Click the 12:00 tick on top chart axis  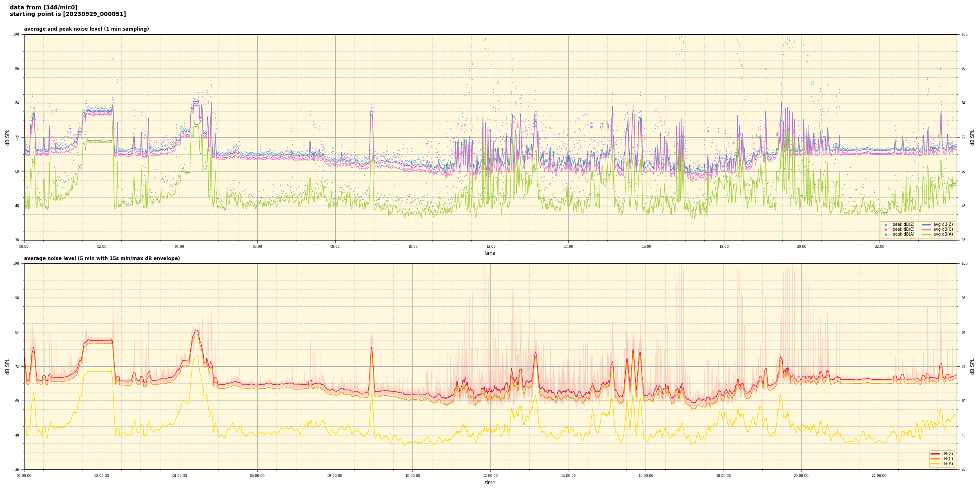490,247
